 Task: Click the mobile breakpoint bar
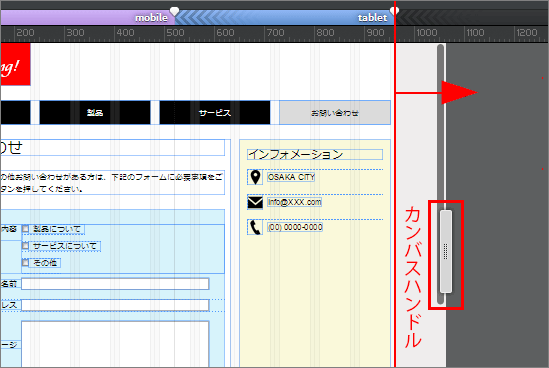pos(88,17)
